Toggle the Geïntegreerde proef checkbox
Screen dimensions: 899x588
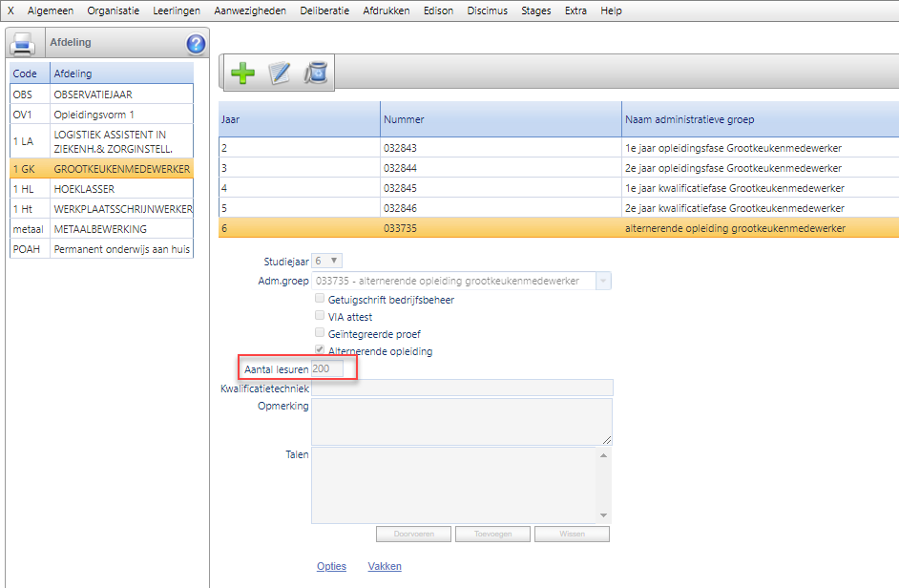coord(320,334)
